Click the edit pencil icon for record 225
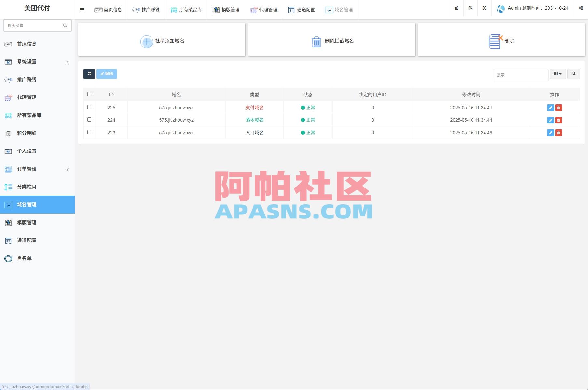This screenshot has height=390, width=588. [550, 108]
